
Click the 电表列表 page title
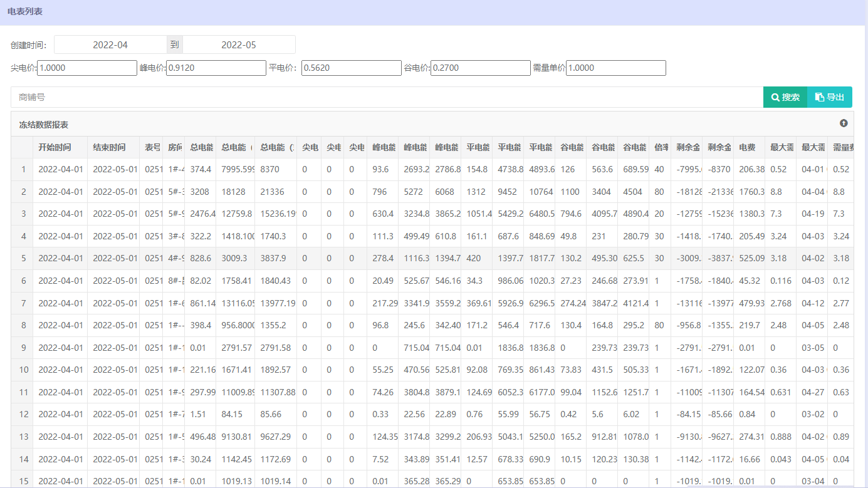tap(25, 11)
